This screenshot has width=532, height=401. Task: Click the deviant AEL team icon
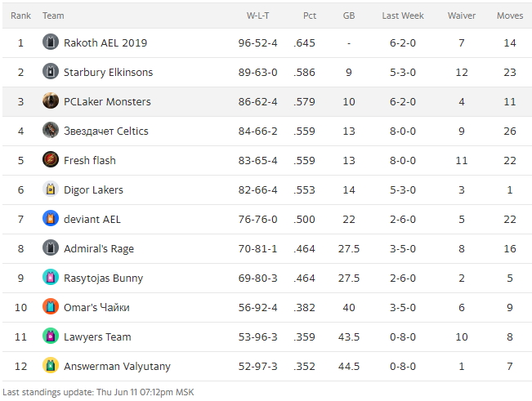tap(51, 219)
